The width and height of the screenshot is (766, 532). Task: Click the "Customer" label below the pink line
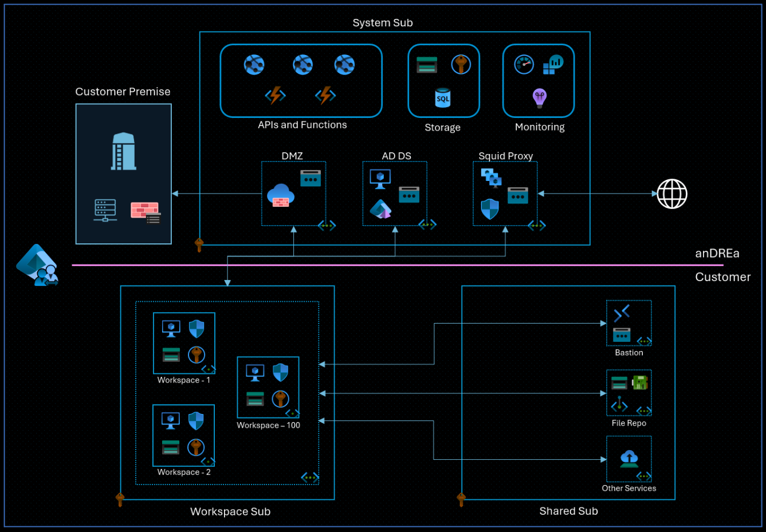tap(723, 277)
